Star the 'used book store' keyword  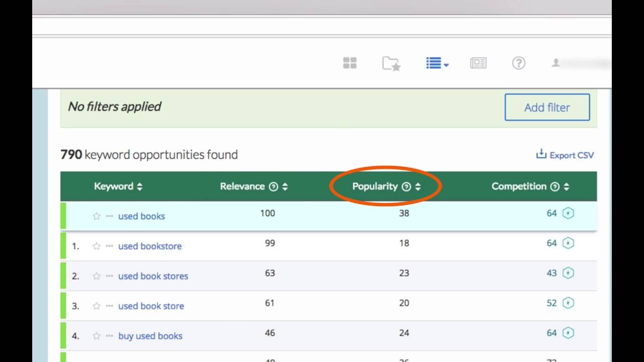pos(97,306)
